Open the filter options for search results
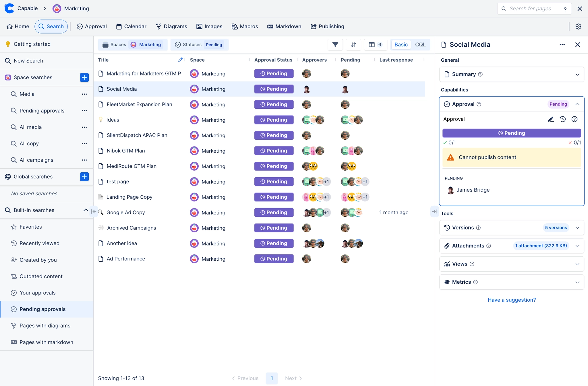The image size is (588, 386). click(335, 44)
